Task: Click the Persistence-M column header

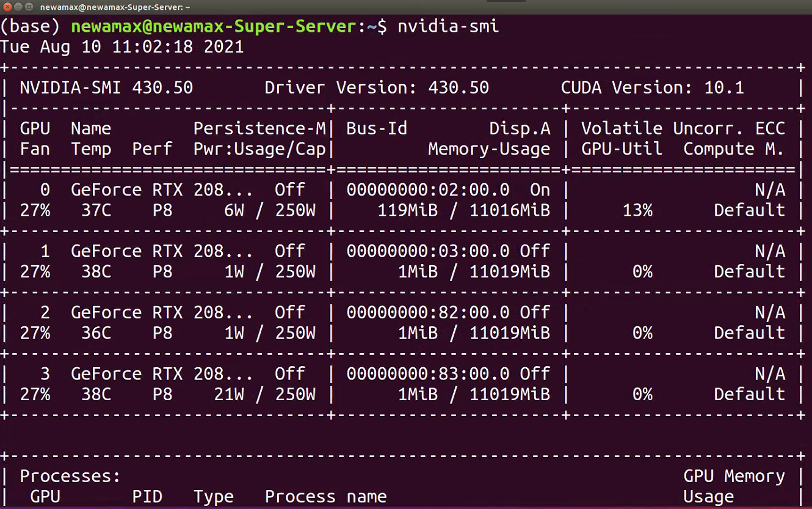Action: (x=259, y=128)
